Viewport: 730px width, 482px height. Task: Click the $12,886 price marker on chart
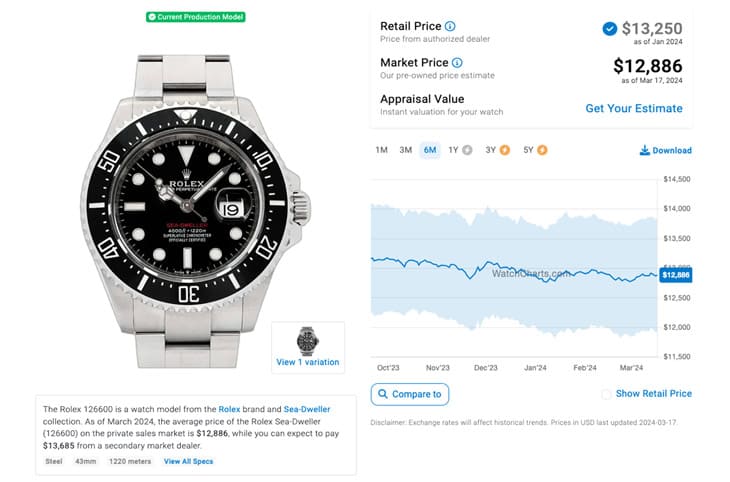coord(676,275)
